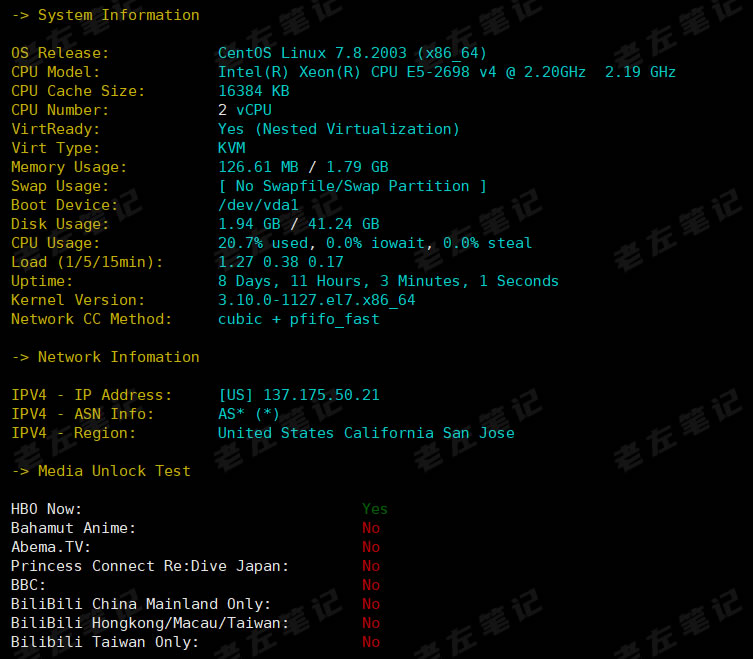Click the cubic + pfifo_fast value
Image resolution: width=753 pixels, height=659 pixels.
point(298,319)
